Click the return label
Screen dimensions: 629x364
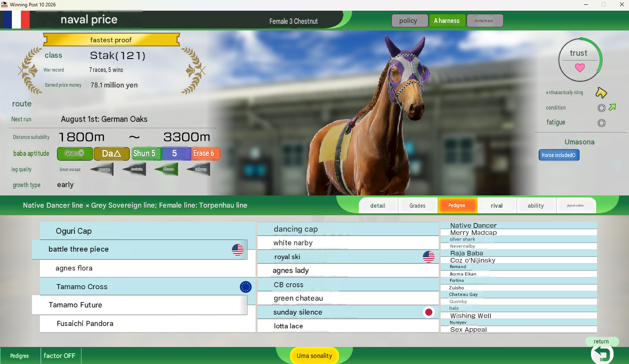point(601,341)
